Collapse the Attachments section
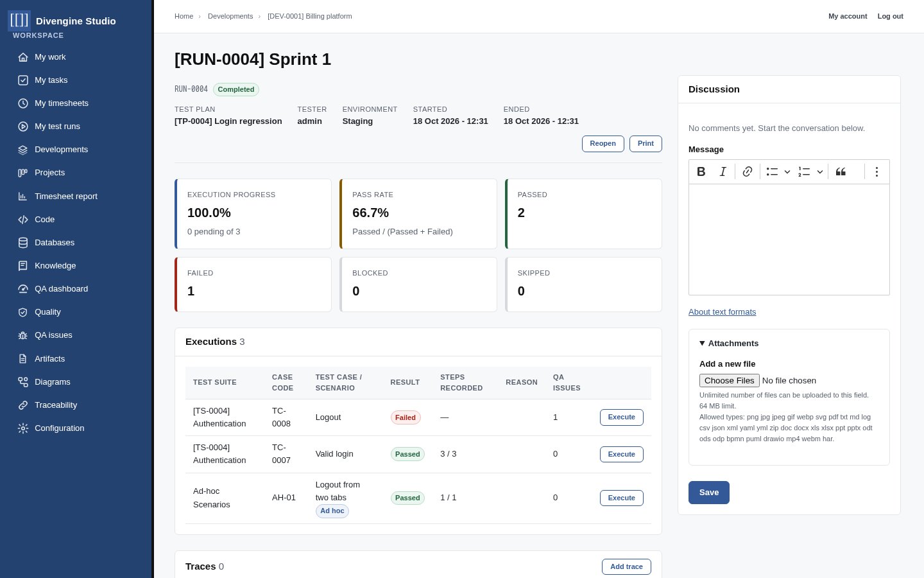This screenshot has height=578, width=924. [729, 344]
